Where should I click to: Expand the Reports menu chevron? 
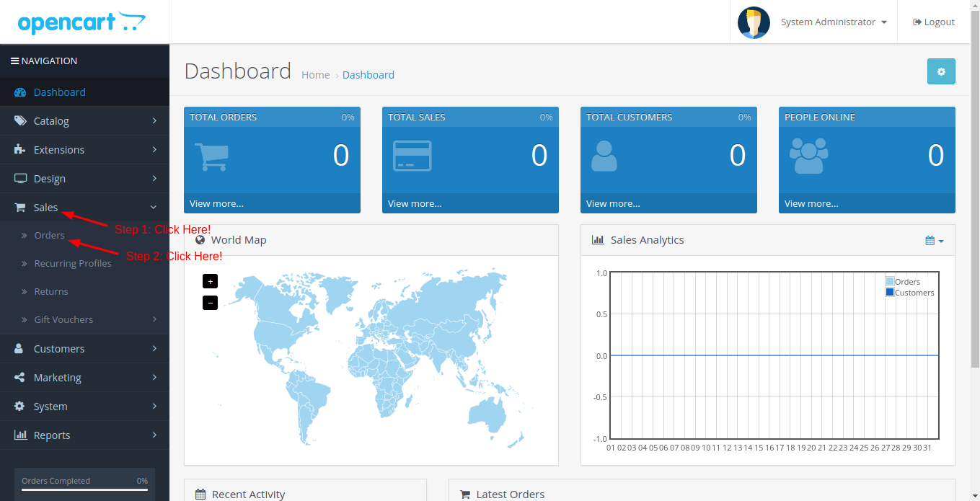coord(154,435)
